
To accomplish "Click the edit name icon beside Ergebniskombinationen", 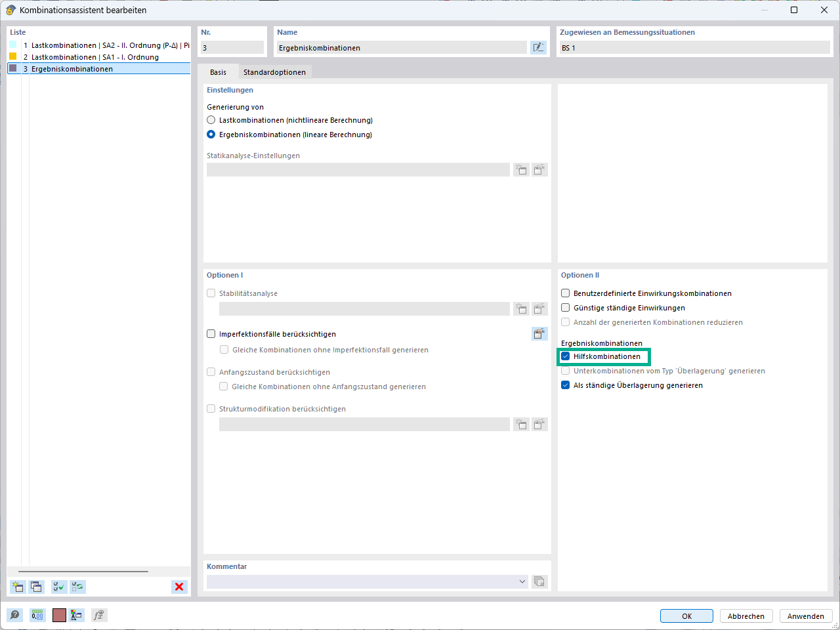I will (538, 47).
